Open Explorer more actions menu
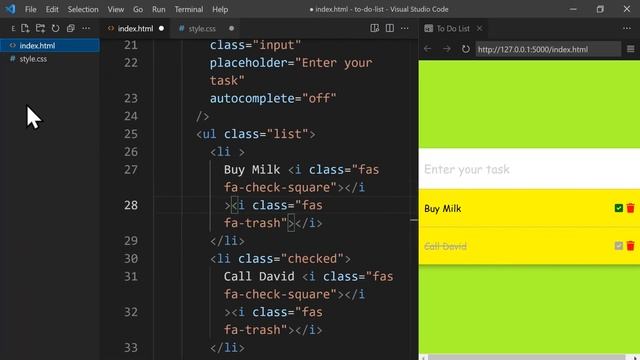The image size is (640, 360). click(86, 28)
